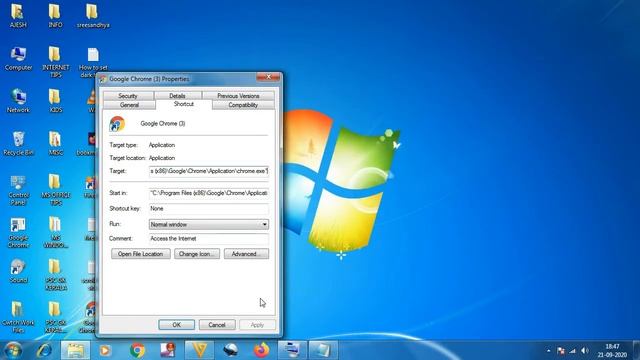
Task: Click Cancel in Properties dialog
Action: 217,325
